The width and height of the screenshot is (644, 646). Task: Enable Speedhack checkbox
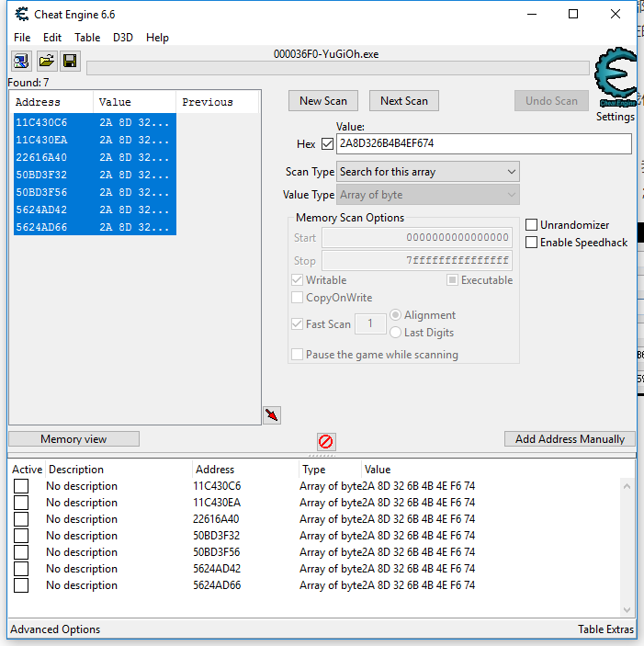click(x=531, y=243)
